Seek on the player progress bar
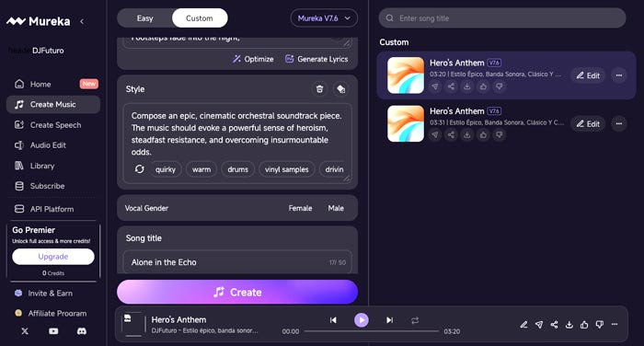 click(372, 331)
